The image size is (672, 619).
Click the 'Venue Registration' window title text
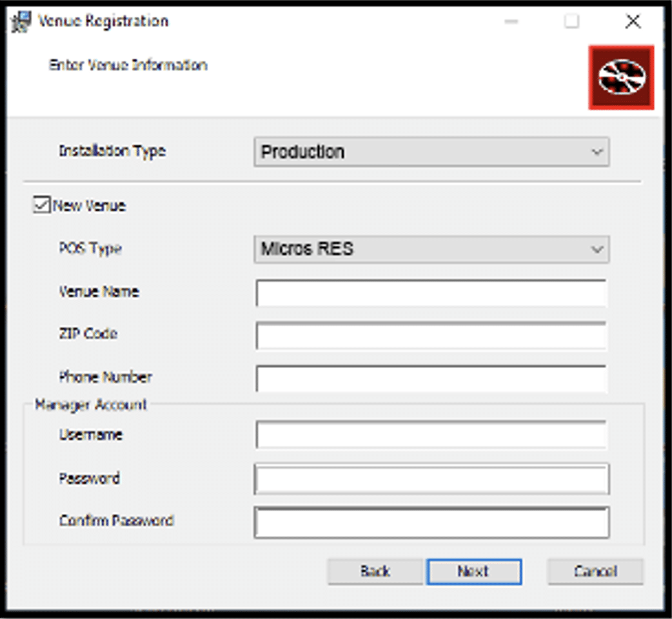103,21
